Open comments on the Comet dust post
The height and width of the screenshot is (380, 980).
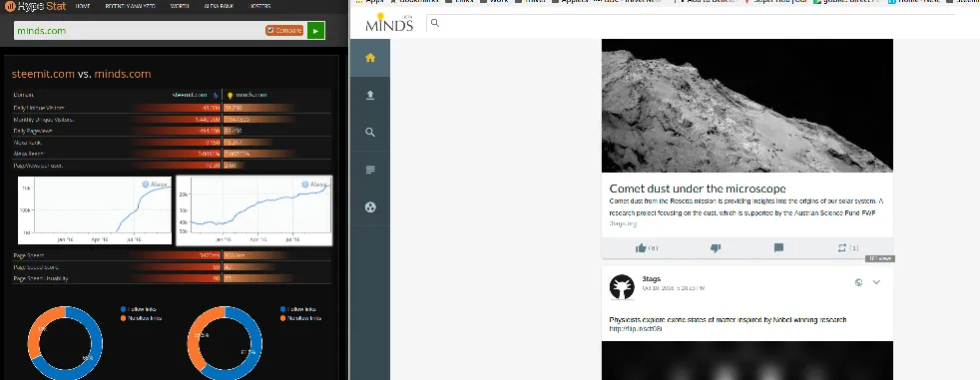click(778, 248)
